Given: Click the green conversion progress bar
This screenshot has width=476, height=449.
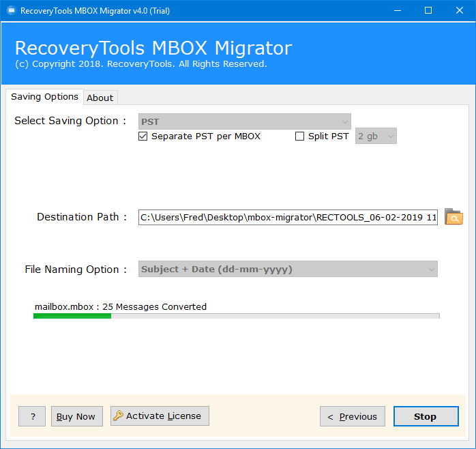Looking at the screenshot, I should [x=236, y=316].
